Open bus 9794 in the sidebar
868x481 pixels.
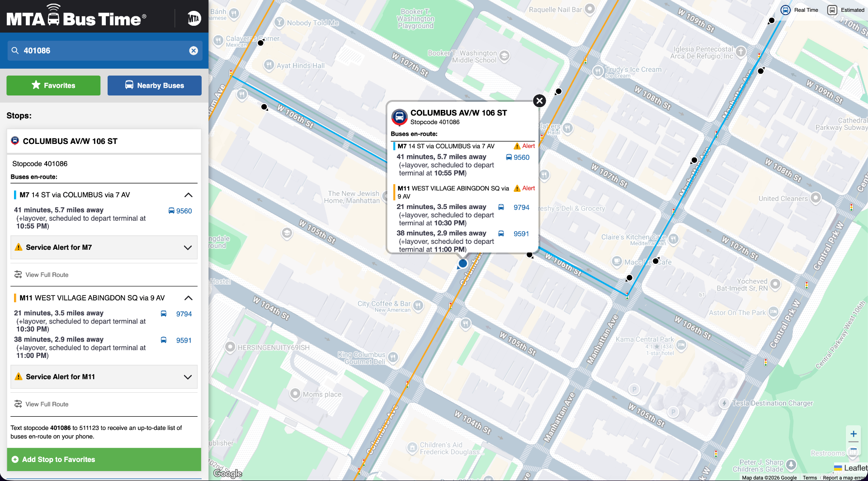click(184, 314)
